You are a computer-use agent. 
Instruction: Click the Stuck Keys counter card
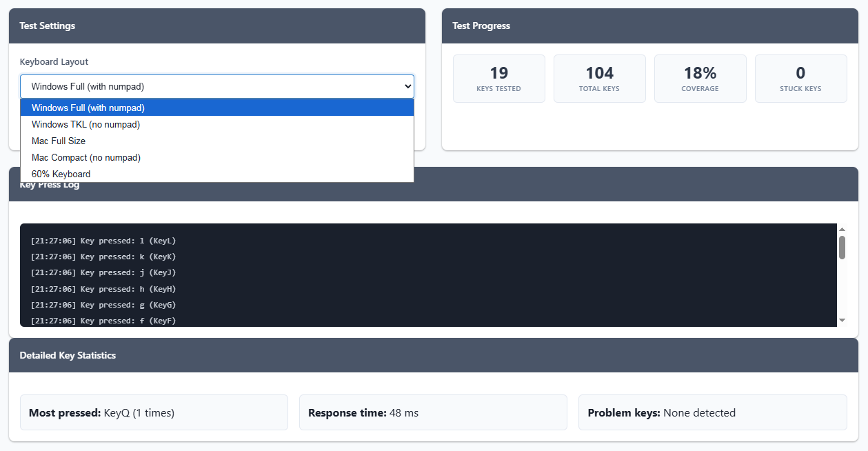[800, 79]
